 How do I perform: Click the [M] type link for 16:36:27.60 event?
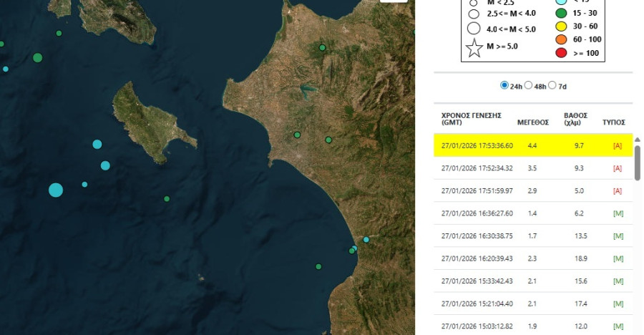point(618,213)
